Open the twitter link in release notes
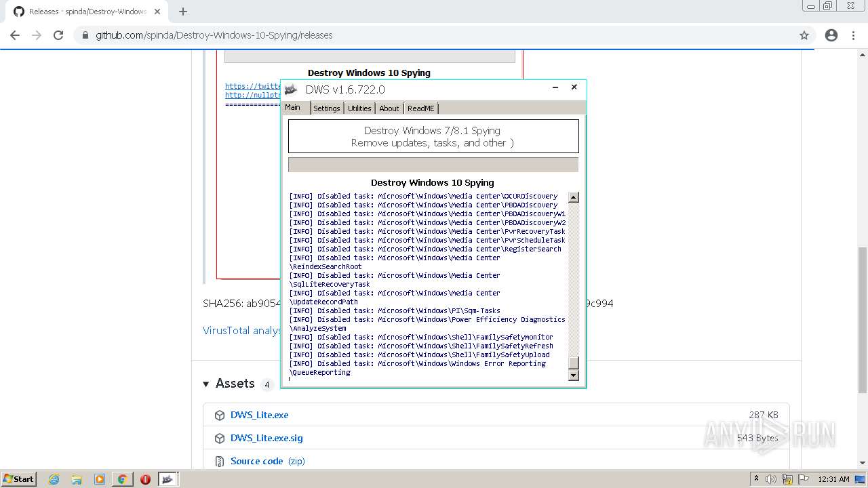The image size is (868, 488). [x=253, y=86]
